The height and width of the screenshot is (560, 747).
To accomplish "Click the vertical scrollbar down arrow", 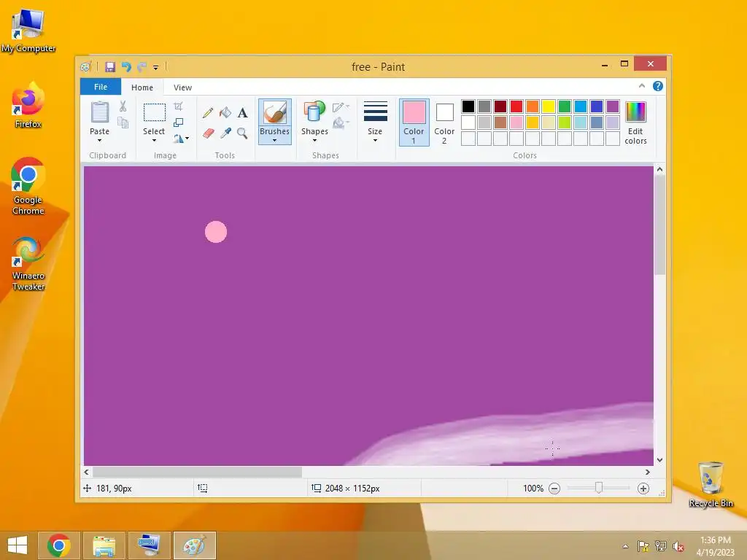I will pyautogui.click(x=659, y=460).
